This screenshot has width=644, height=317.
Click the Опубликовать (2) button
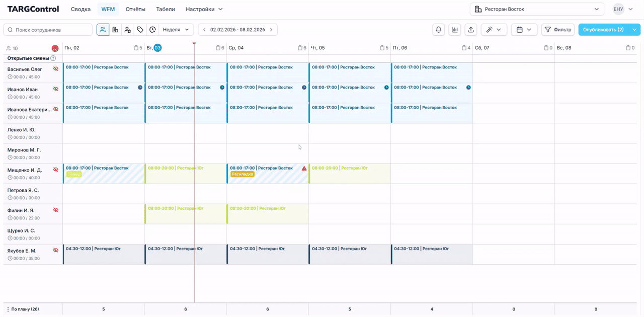pyautogui.click(x=603, y=30)
